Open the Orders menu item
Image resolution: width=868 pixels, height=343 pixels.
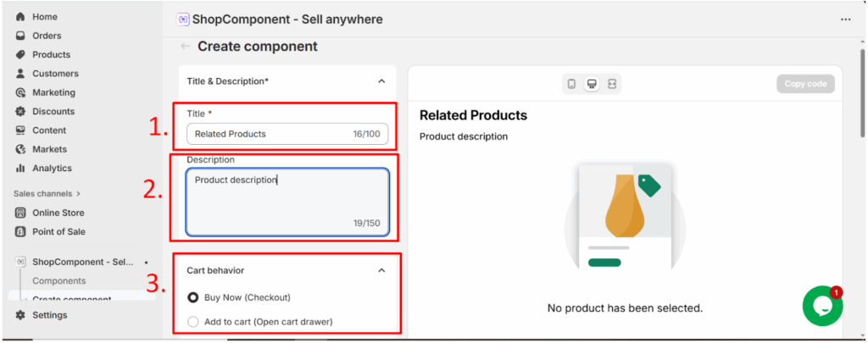click(x=47, y=36)
